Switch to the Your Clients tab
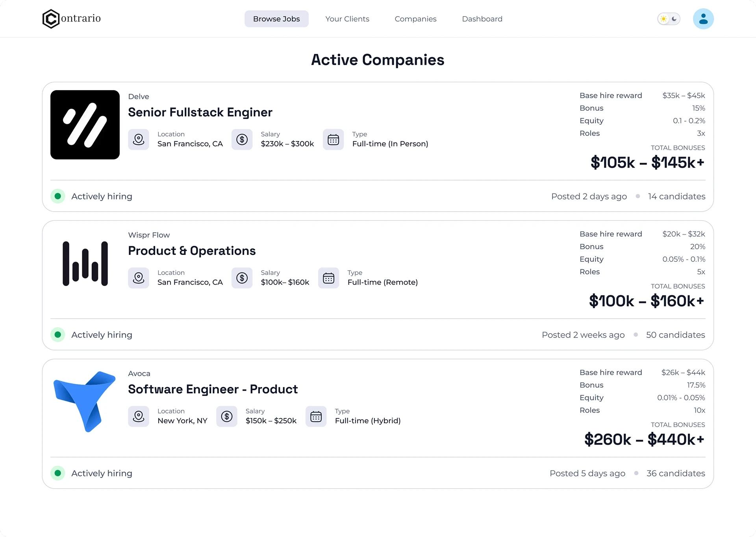Screen dimensions: 756x537 (x=347, y=19)
